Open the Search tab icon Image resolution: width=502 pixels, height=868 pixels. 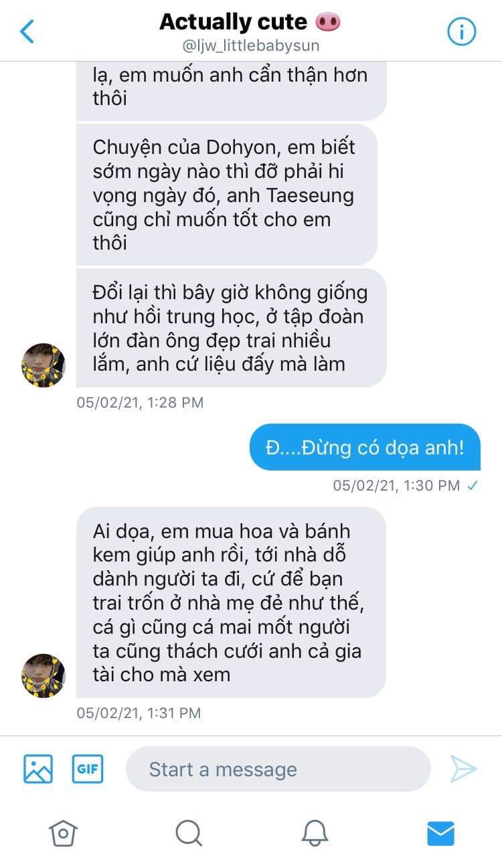189,833
